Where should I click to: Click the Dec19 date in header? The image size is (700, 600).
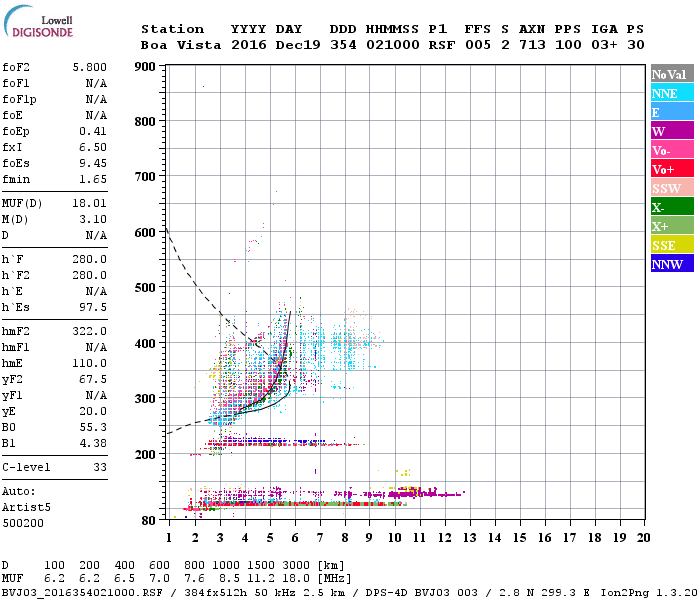point(298,45)
